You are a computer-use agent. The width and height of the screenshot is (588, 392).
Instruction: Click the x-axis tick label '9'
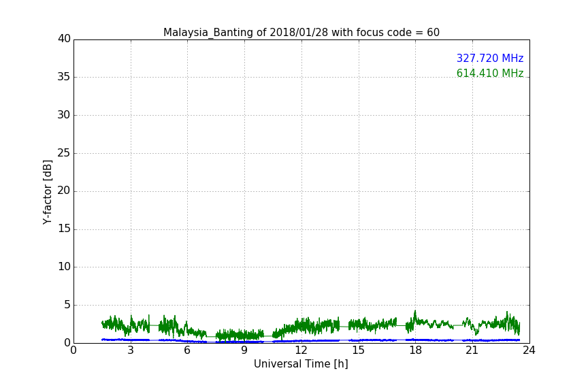[x=244, y=350]
